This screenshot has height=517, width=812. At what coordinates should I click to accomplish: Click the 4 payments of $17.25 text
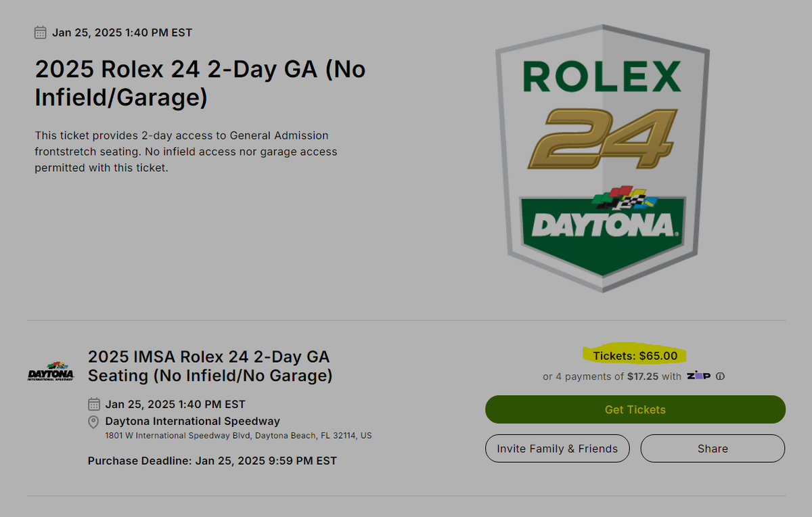coord(608,376)
